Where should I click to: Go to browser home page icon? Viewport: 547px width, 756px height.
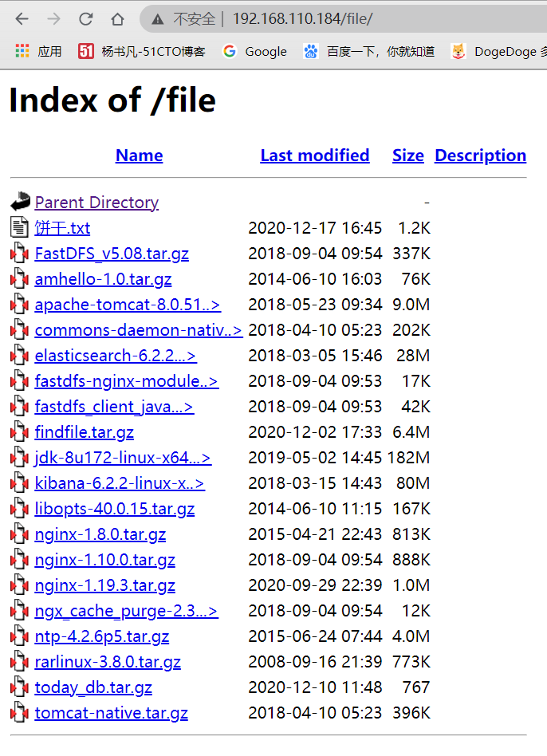117,19
